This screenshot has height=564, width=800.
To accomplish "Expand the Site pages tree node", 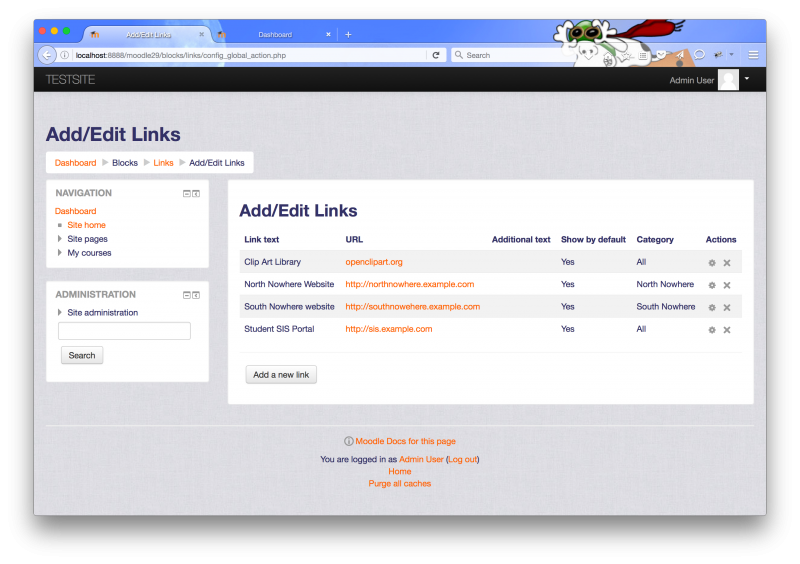I will [x=59, y=238].
